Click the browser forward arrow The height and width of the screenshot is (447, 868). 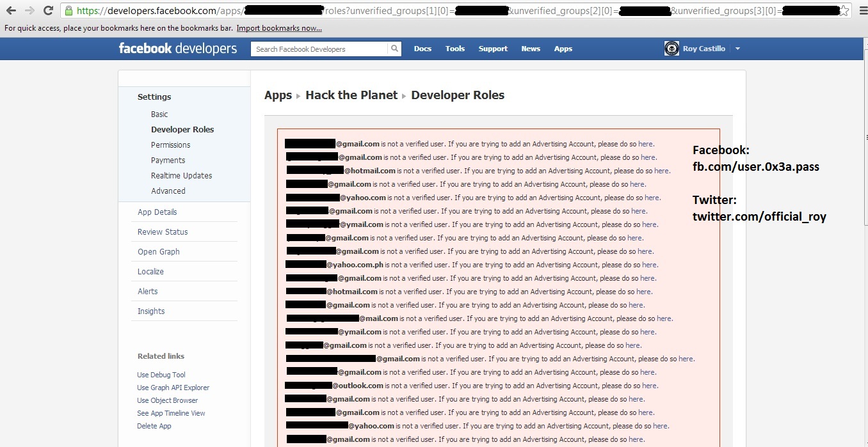pyautogui.click(x=29, y=10)
